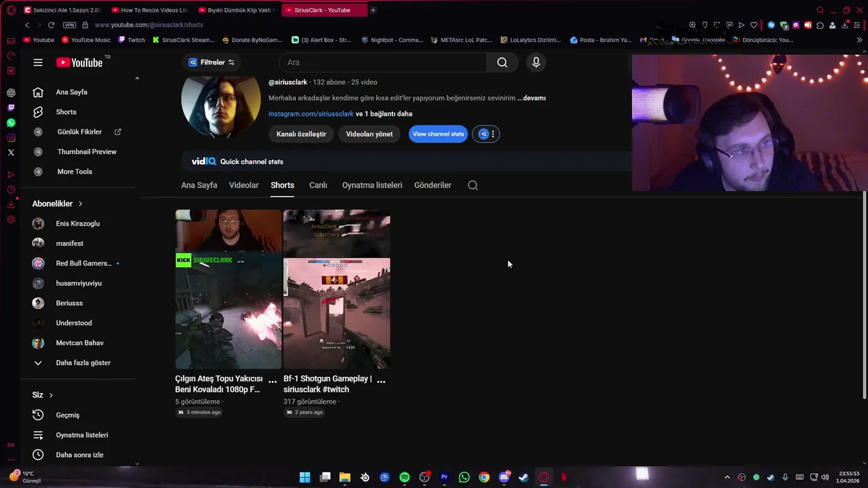Image resolution: width=868 pixels, height=488 pixels.
Task: Open instagram.com/siriusclark link
Action: coord(311,114)
